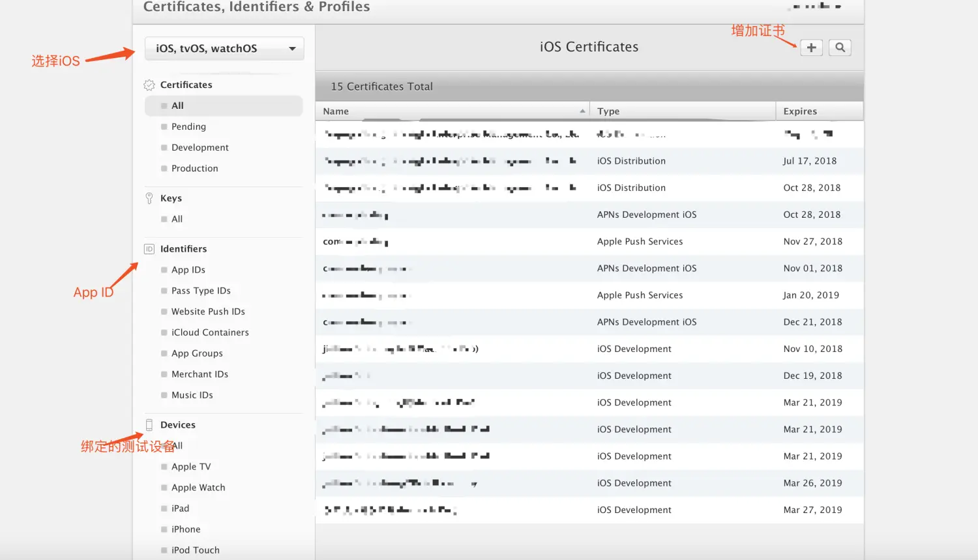
Task: Select APNs Development iOS row expiring Oct 28, 2018
Action: [x=589, y=214]
